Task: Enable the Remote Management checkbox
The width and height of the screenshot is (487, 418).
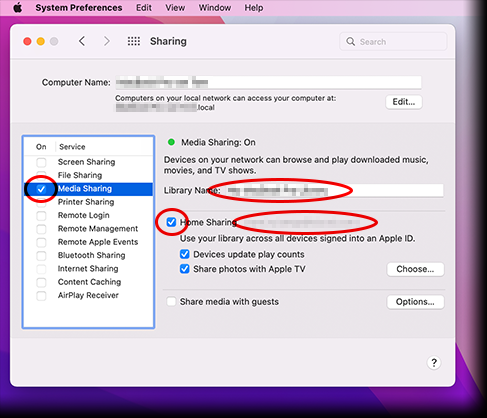Action: tap(41, 229)
